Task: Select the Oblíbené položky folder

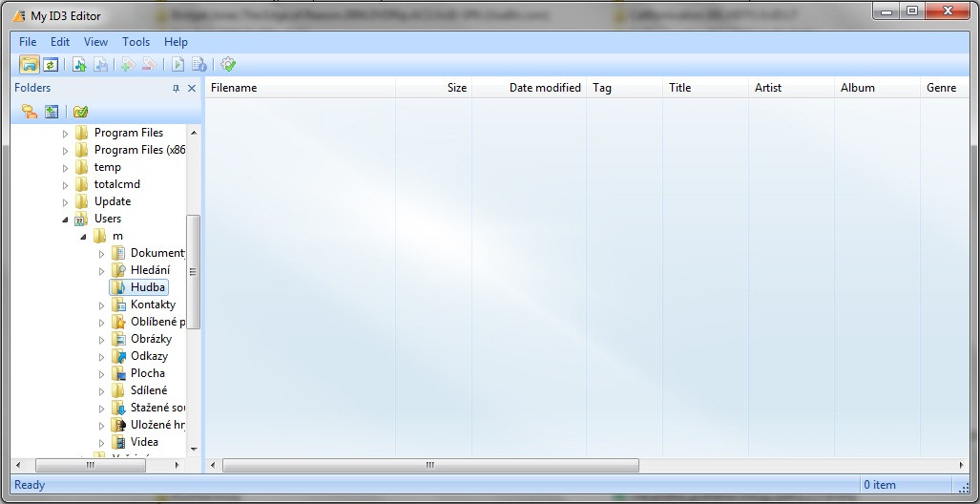Action: [157, 322]
